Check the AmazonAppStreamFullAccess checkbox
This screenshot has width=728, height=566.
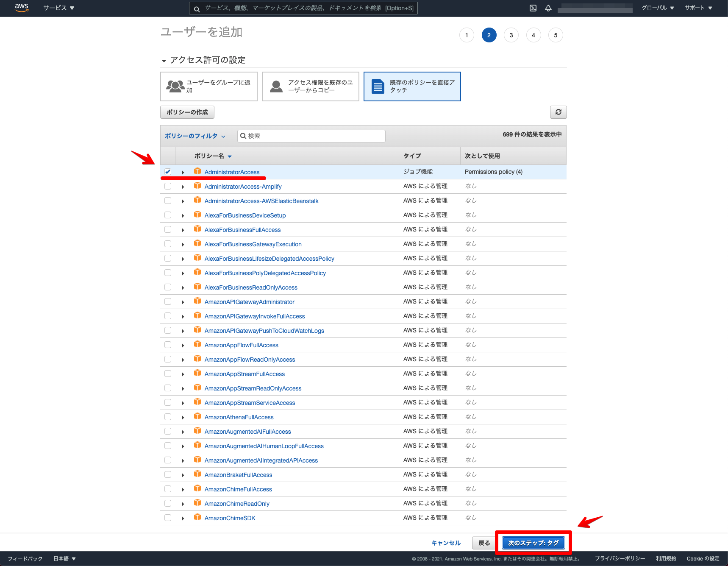(168, 374)
